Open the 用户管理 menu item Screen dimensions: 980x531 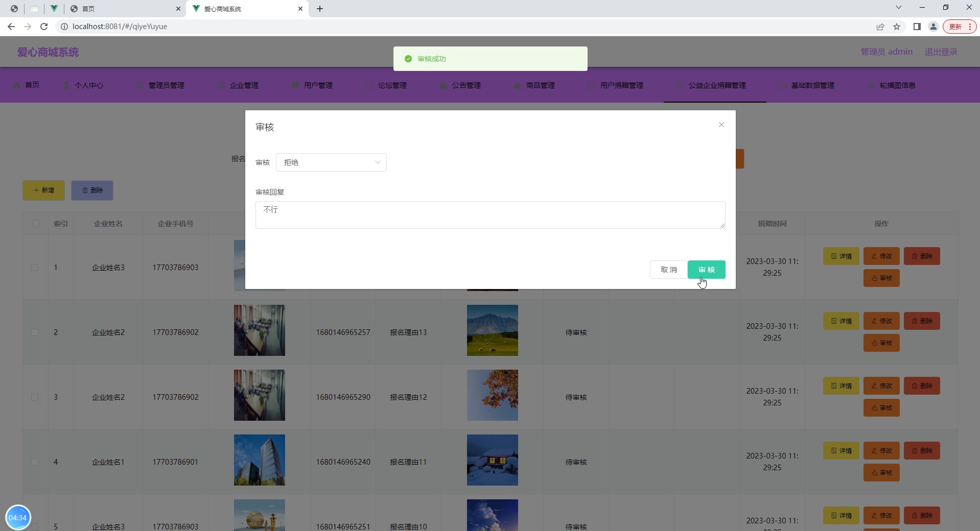point(312,85)
